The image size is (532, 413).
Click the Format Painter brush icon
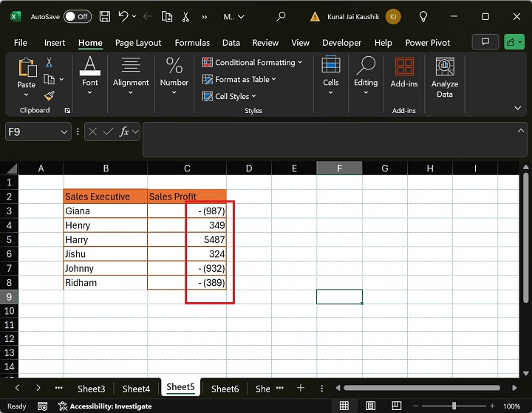(x=50, y=96)
